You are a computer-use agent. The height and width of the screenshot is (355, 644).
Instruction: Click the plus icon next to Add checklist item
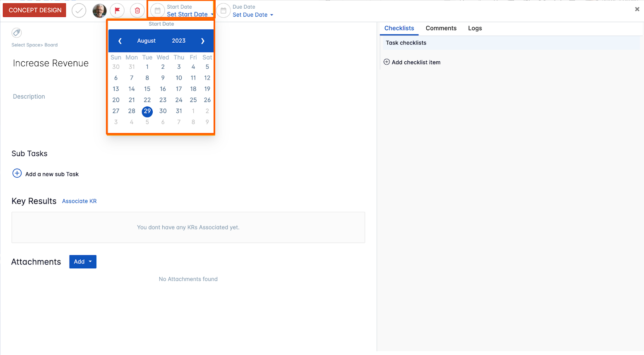[x=387, y=62]
